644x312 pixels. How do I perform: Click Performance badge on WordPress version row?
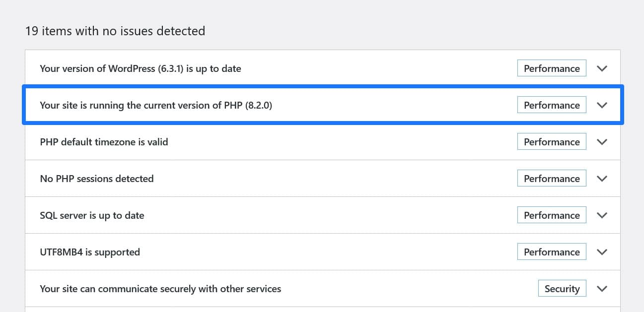click(552, 68)
